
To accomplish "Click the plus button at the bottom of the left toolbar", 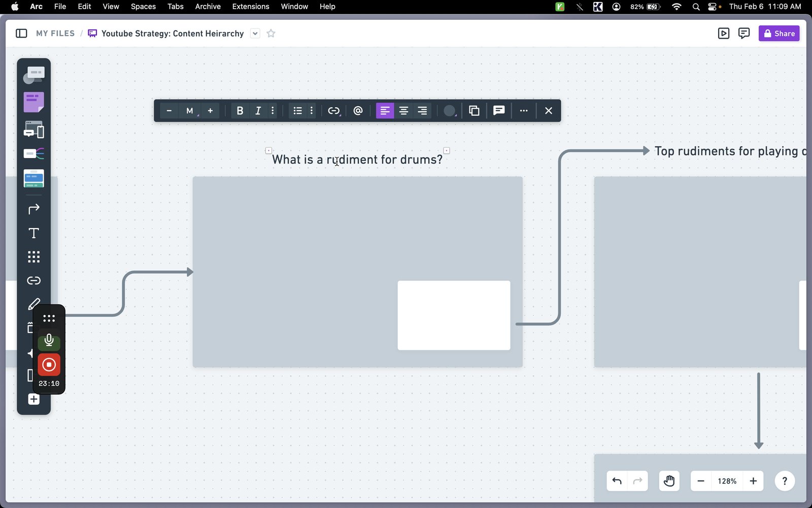I will (33, 399).
